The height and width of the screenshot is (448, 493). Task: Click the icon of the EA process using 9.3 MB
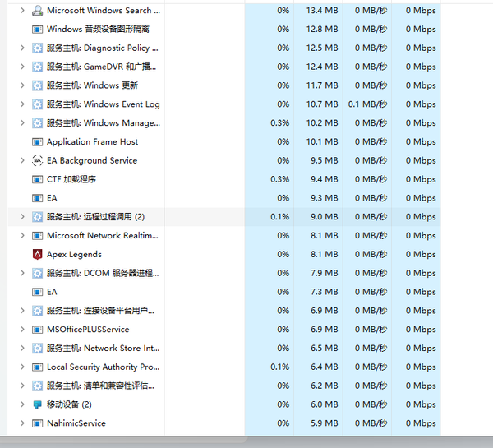tap(38, 198)
